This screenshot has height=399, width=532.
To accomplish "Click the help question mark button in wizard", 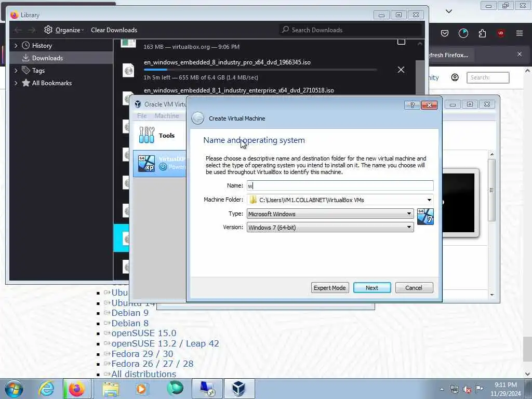I will pos(412,105).
